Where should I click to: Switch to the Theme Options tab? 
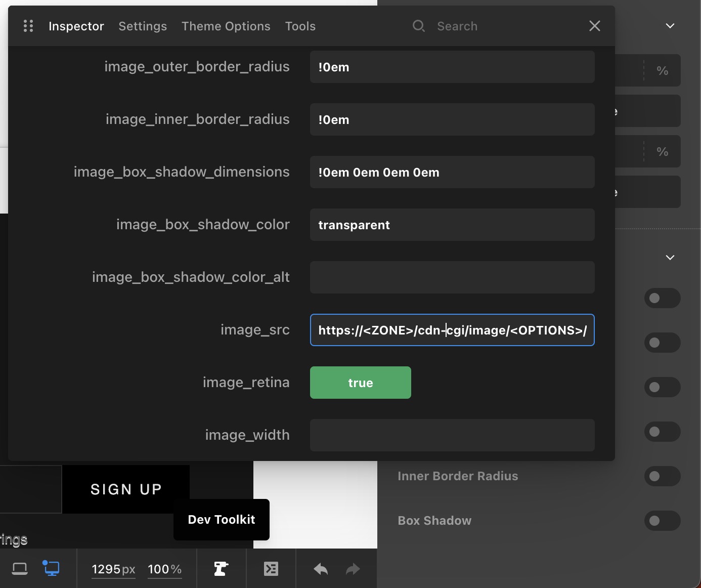click(226, 26)
